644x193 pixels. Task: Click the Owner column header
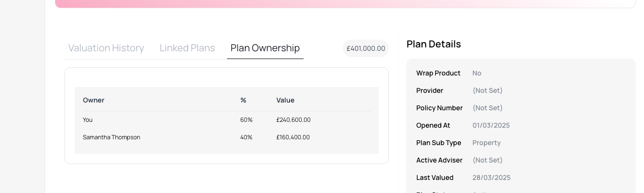tap(94, 100)
